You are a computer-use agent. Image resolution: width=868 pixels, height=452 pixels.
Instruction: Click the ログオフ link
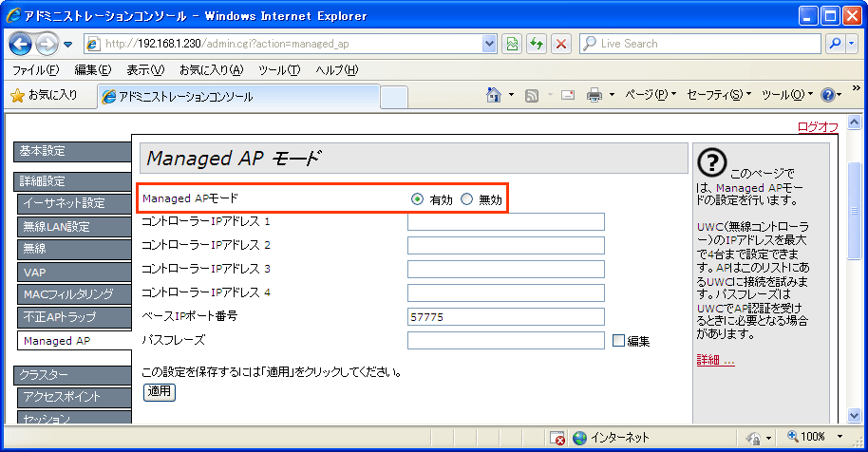click(x=818, y=126)
